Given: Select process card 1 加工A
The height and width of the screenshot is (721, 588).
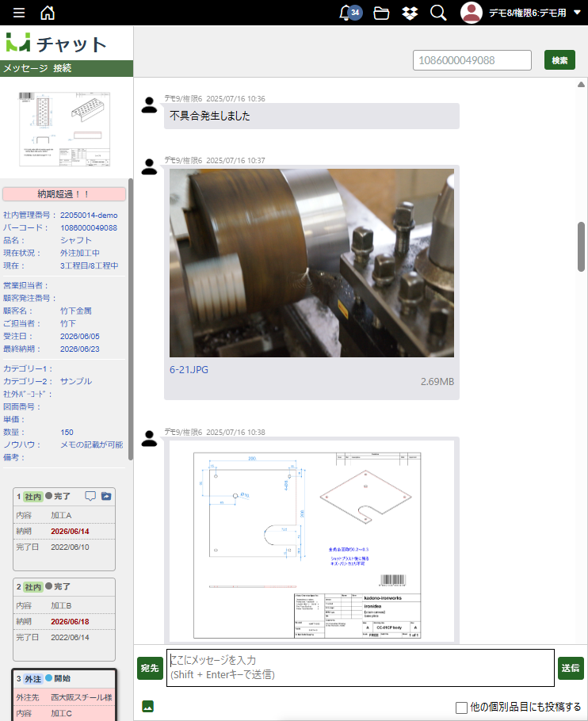Looking at the screenshot, I should click(64, 528).
